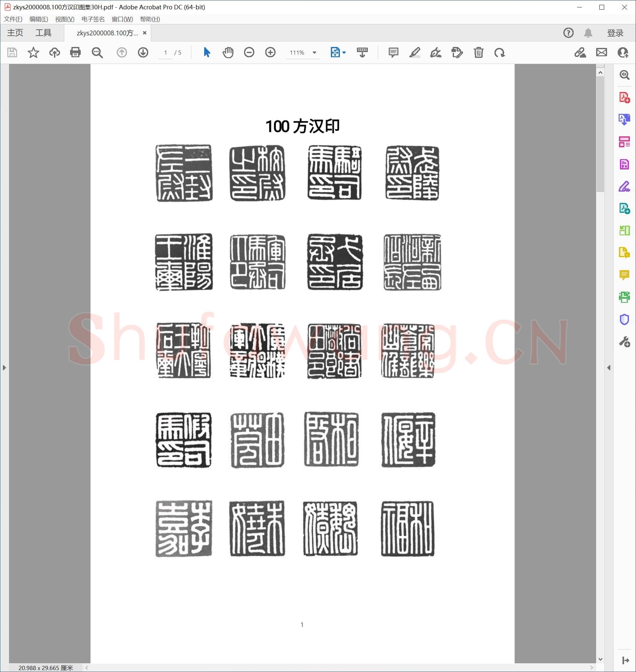Click the Zoom out minus button
This screenshot has height=672, width=636.
tap(249, 52)
